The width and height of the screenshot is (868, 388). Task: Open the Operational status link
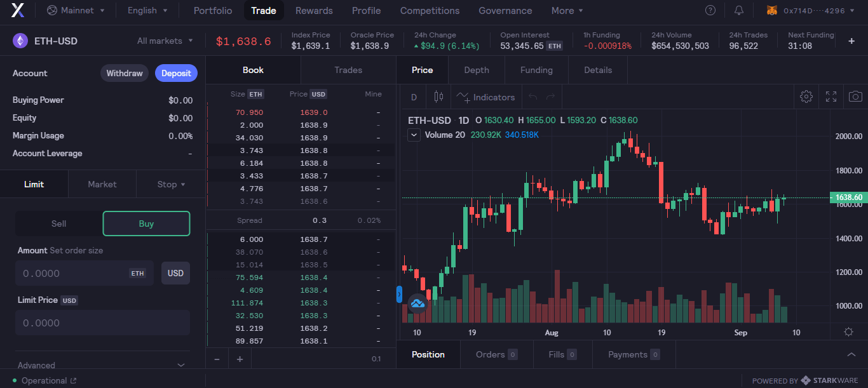(x=44, y=380)
